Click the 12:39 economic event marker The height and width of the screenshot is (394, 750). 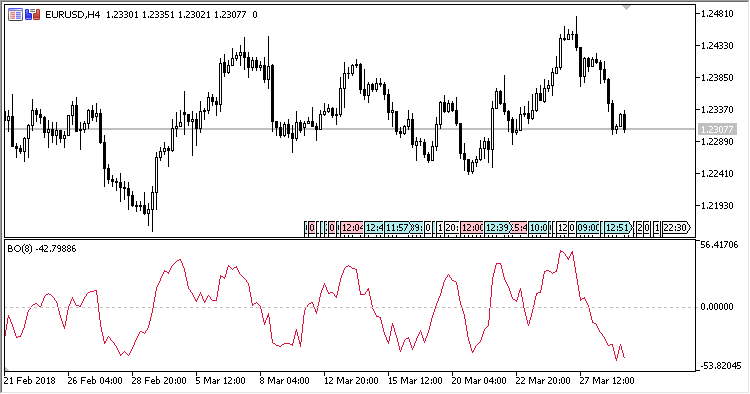[x=497, y=228]
